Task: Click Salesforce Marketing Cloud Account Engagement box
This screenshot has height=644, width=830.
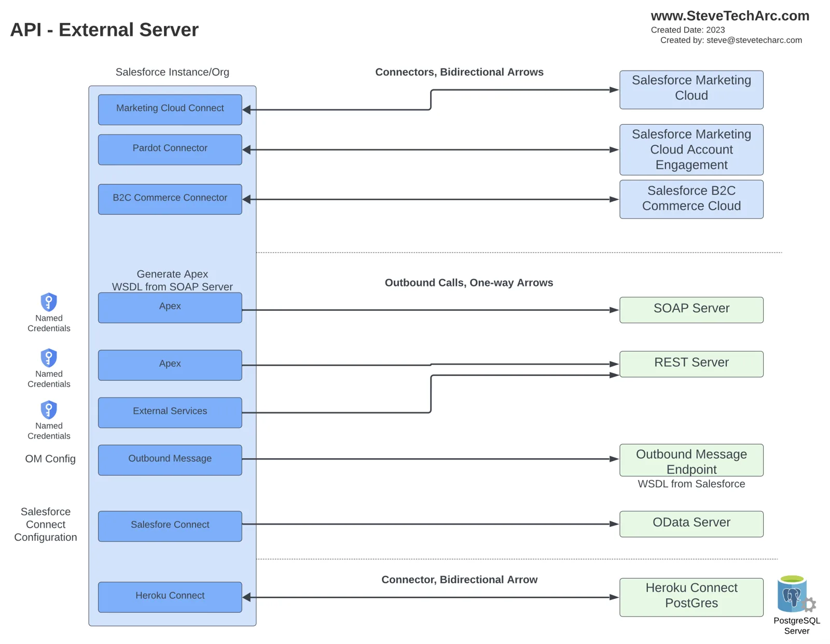Action: 691,149
